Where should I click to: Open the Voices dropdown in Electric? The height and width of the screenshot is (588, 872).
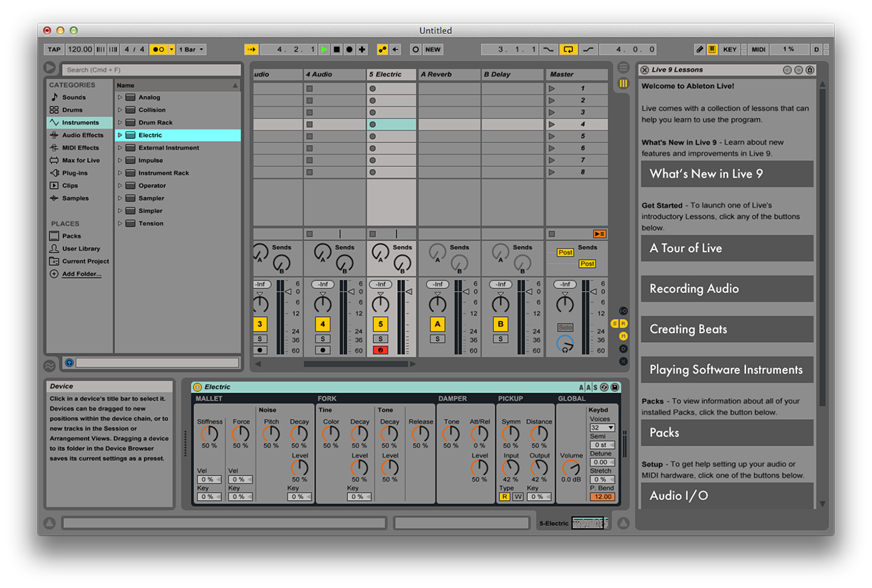click(602, 428)
